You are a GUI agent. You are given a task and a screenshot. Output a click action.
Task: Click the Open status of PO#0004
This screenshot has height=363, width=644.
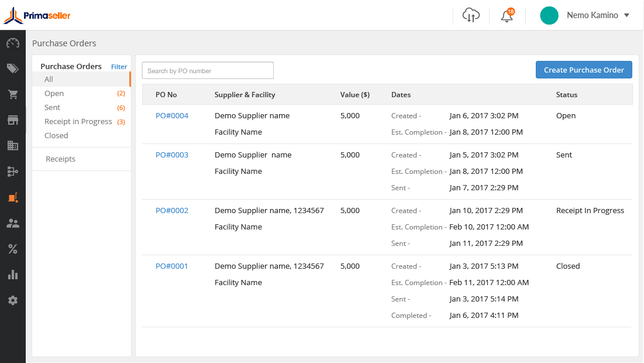click(x=566, y=115)
